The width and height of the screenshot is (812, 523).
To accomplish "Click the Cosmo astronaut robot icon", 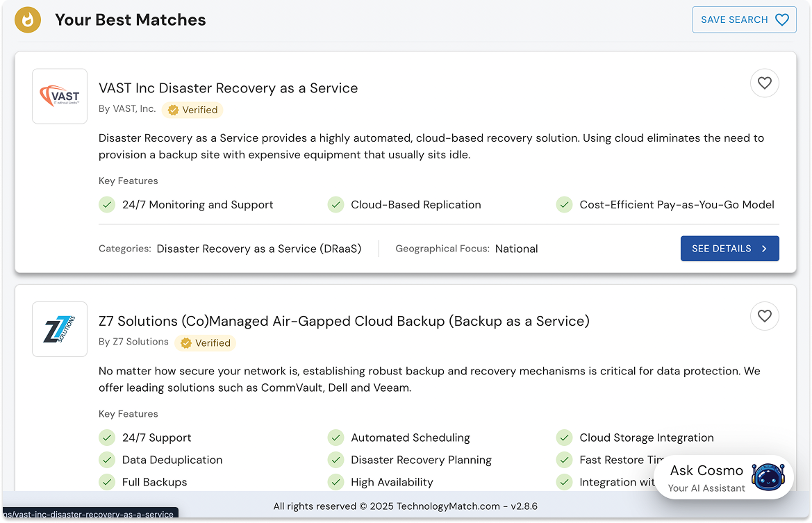I will [768, 477].
